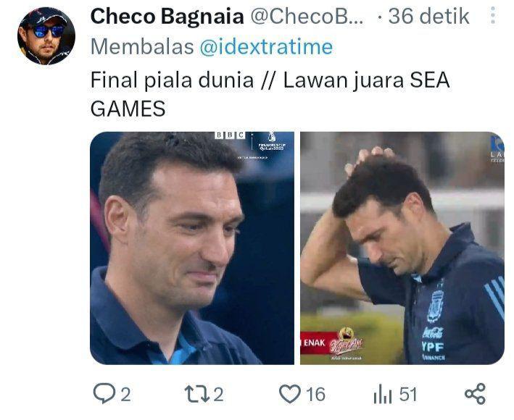Image resolution: width=514 pixels, height=420 pixels.
Task: Tap the retweet arrows icon
Action: click(197, 393)
